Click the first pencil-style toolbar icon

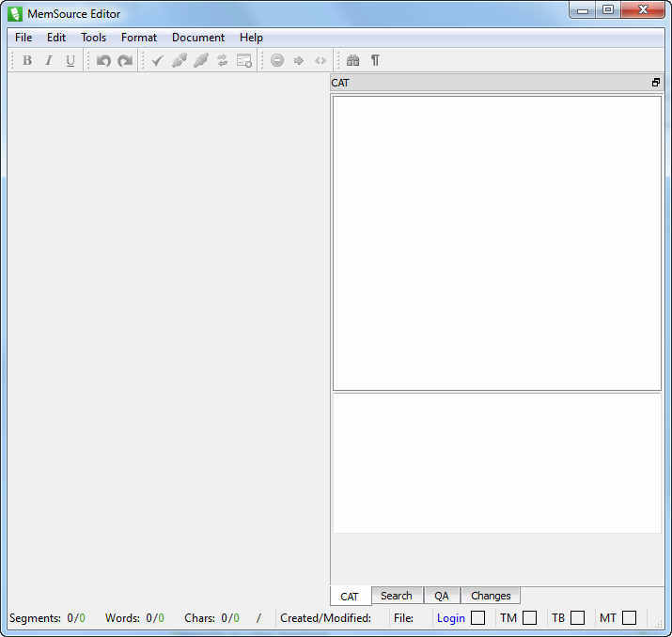(180, 60)
